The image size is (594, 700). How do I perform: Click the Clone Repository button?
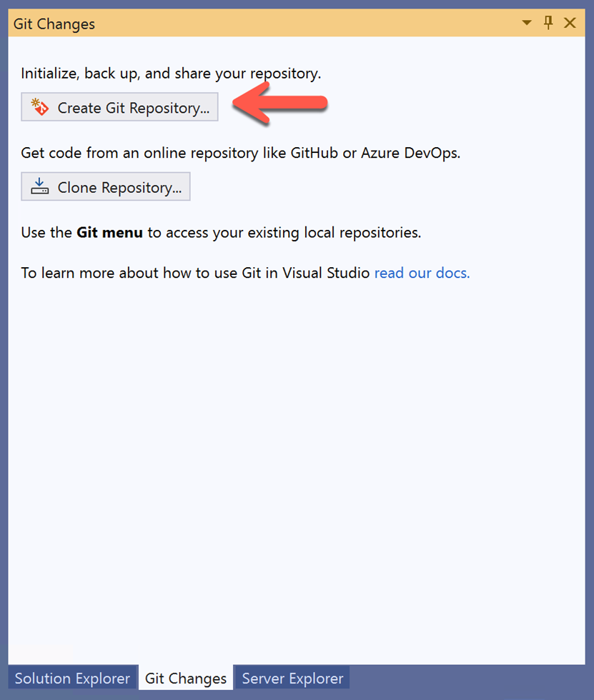[x=105, y=186]
